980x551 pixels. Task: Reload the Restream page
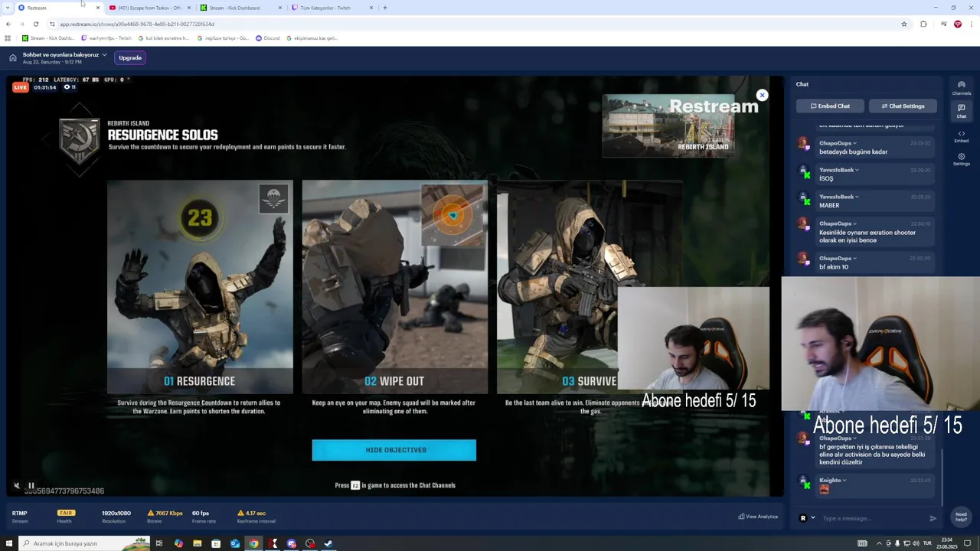[x=35, y=24]
